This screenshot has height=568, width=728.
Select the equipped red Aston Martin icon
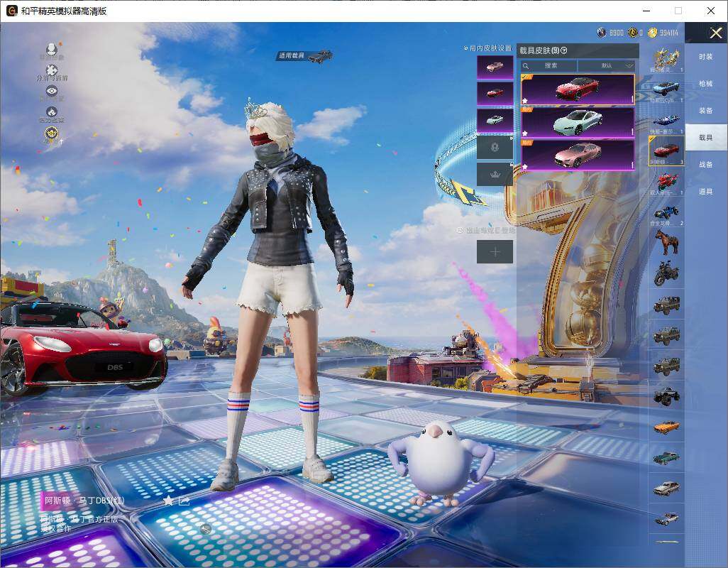667,151
